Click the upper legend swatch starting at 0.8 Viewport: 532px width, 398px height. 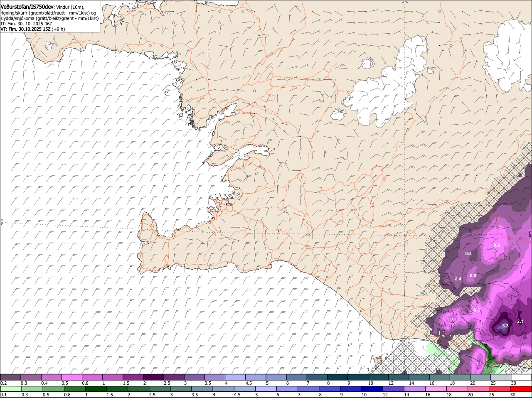click(92, 377)
